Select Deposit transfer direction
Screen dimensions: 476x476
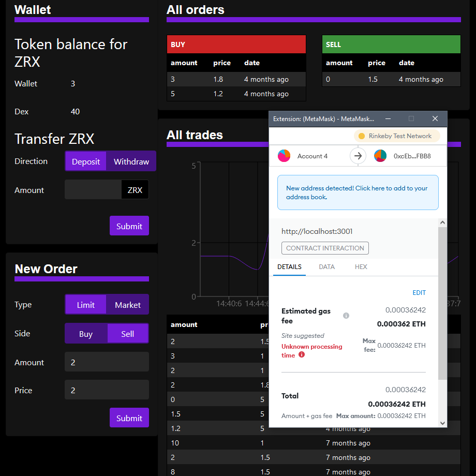[x=86, y=161]
